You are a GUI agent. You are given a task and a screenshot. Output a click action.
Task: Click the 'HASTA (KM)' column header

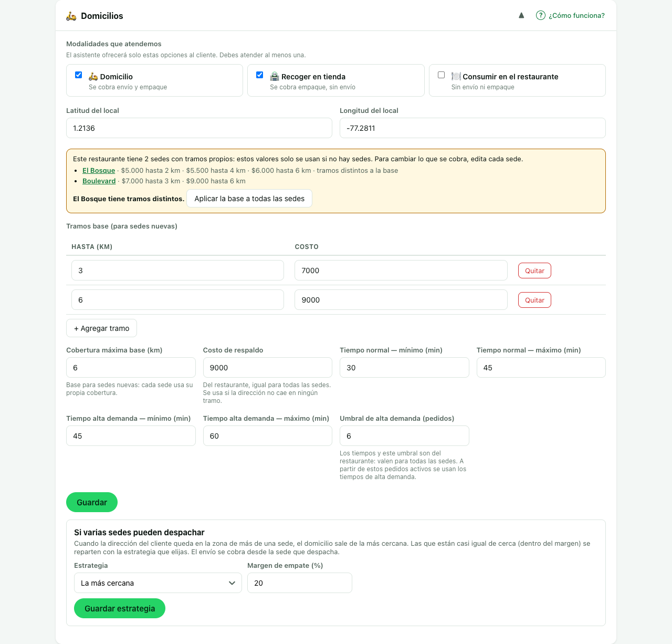click(92, 247)
